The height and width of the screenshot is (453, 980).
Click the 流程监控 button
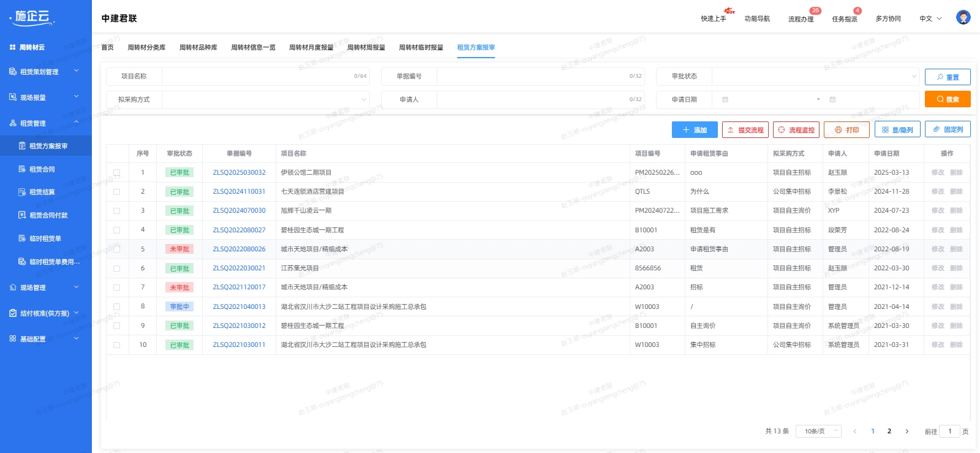pyautogui.click(x=796, y=130)
